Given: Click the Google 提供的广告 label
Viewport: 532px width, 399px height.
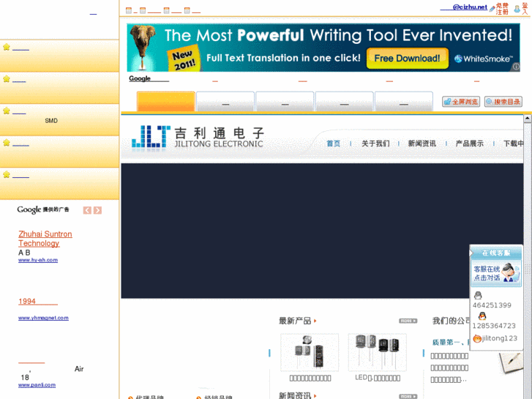Looking at the screenshot, I should [x=43, y=210].
